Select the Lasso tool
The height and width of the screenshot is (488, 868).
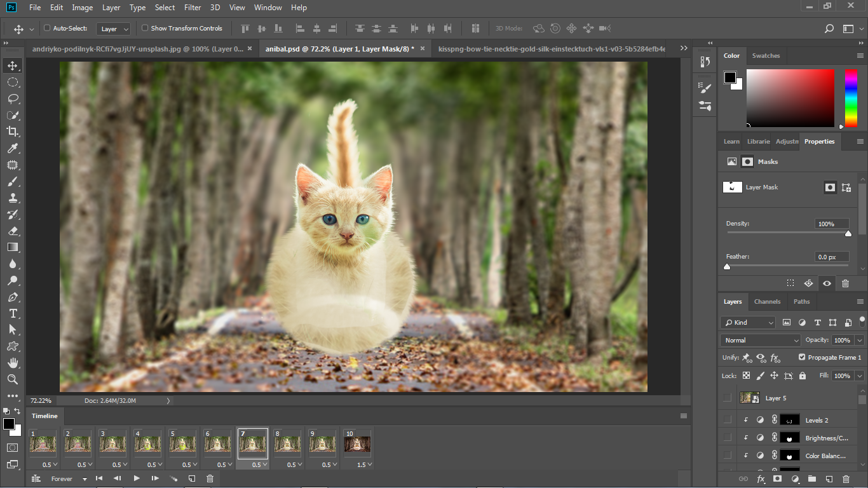[x=13, y=98]
